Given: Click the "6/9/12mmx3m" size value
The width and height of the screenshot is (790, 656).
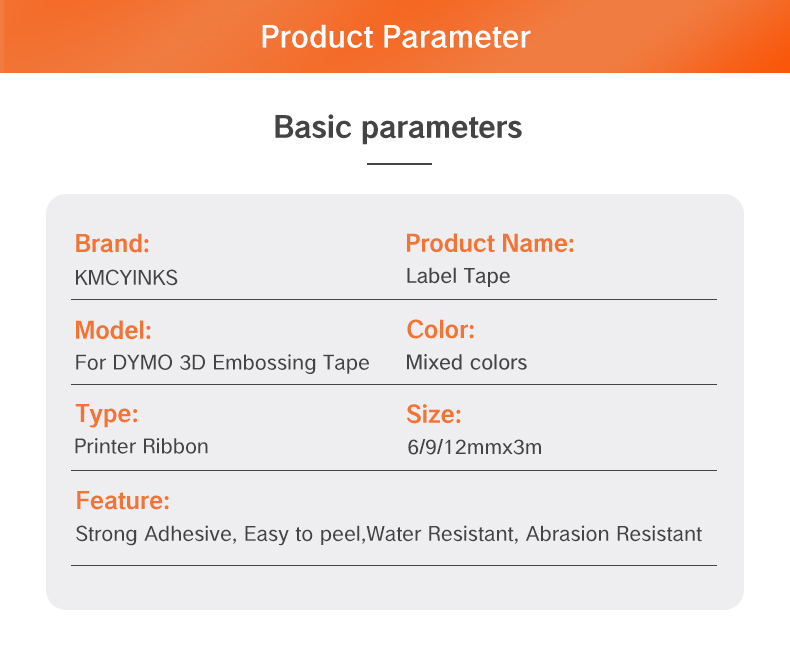Looking at the screenshot, I should pos(474,447).
